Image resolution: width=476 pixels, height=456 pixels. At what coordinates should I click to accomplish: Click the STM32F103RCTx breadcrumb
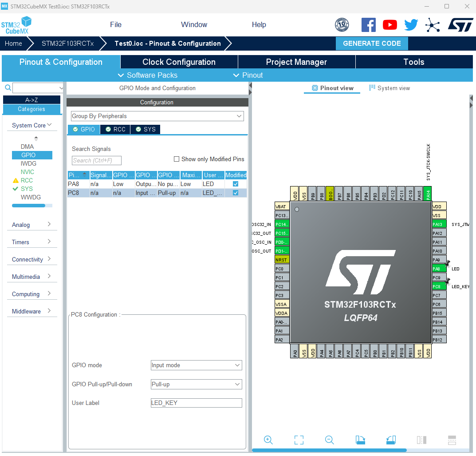[68, 44]
